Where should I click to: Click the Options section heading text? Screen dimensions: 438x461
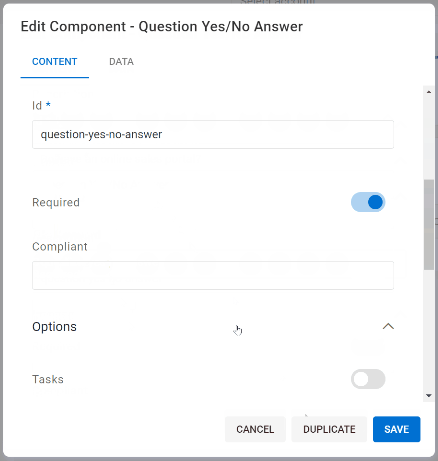pyautogui.click(x=54, y=327)
